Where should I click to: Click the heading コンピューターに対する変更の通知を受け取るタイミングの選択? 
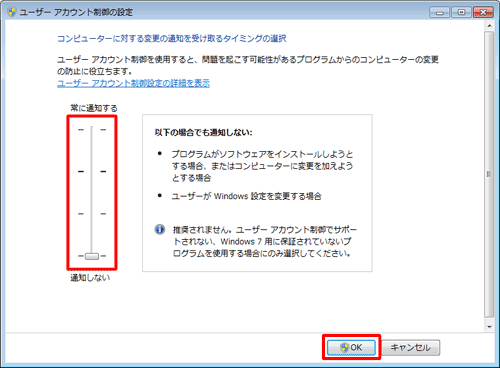[x=172, y=39]
